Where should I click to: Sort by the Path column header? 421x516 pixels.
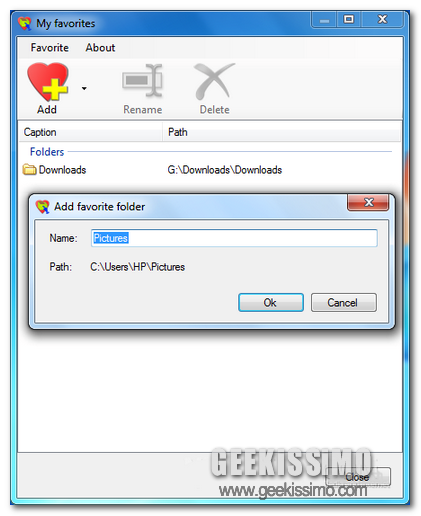click(x=282, y=132)
